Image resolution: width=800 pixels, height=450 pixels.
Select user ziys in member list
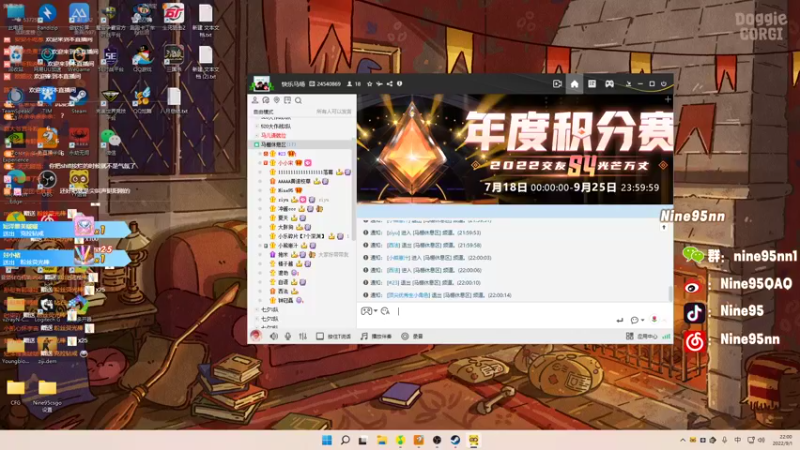pyautogui.click(x=283, y=199)
